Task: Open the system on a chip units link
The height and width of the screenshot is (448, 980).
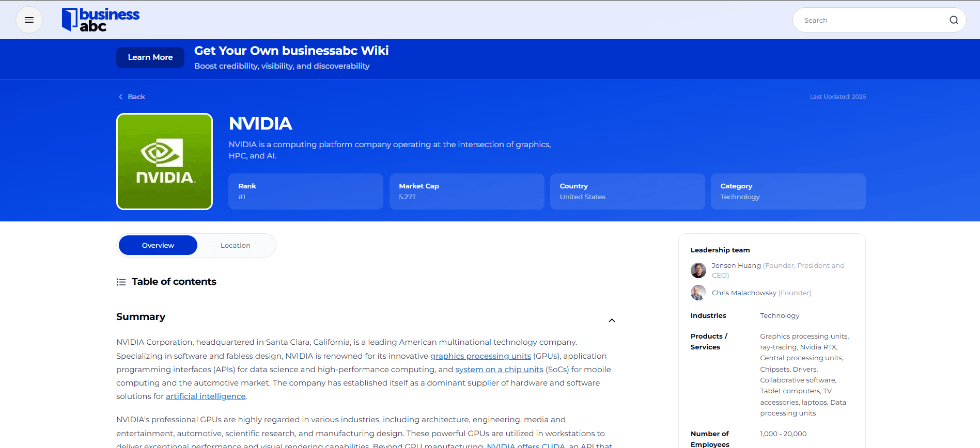Action: pyautogui.click(x=499, y=370)
